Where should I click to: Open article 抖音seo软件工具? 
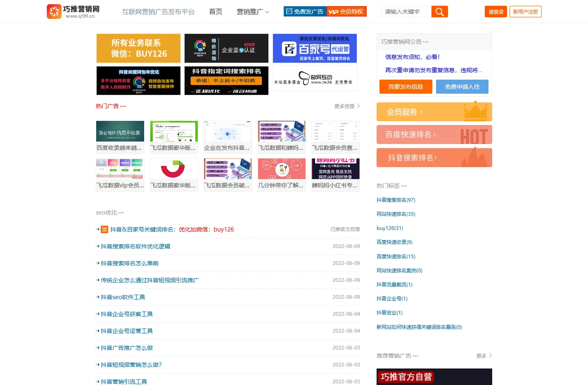click(123, 297)
